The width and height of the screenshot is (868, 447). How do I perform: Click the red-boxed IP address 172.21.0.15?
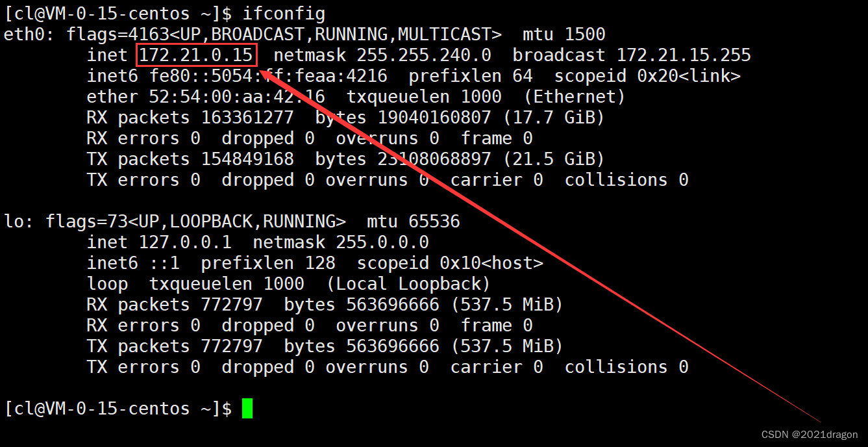coord(197,55)
